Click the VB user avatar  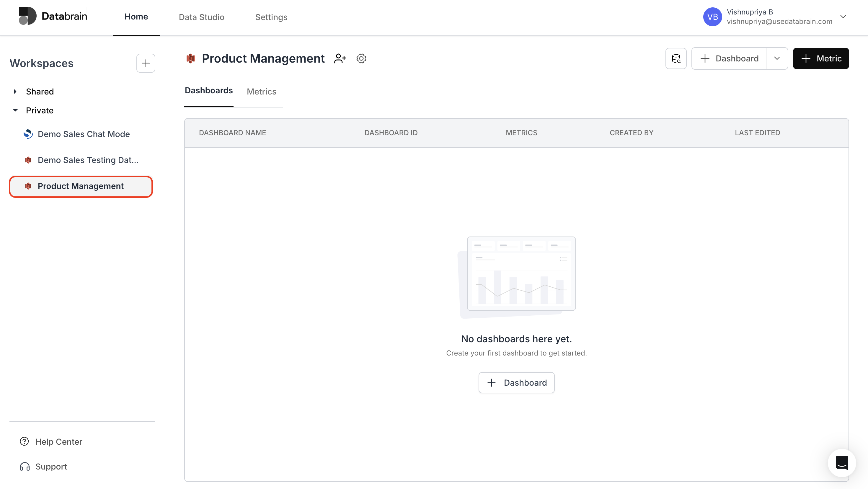point(712,17)
